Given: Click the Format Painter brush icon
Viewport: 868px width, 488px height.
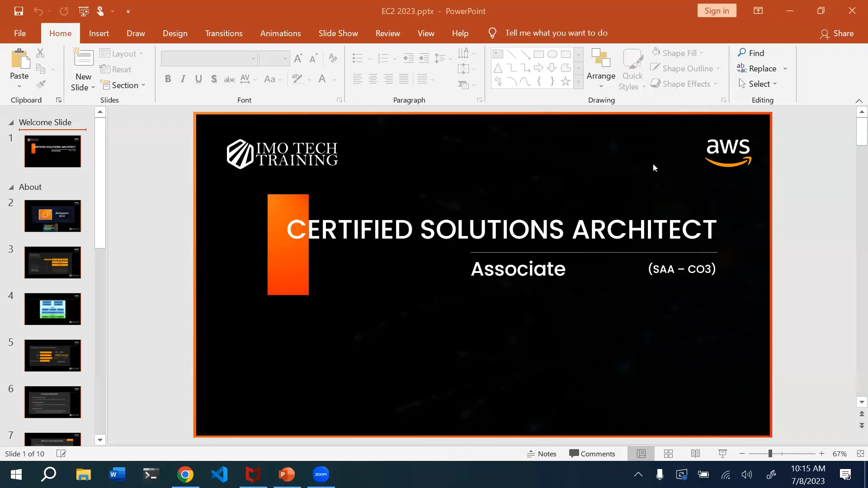Looking at the screenshot, I should point(41,84).
